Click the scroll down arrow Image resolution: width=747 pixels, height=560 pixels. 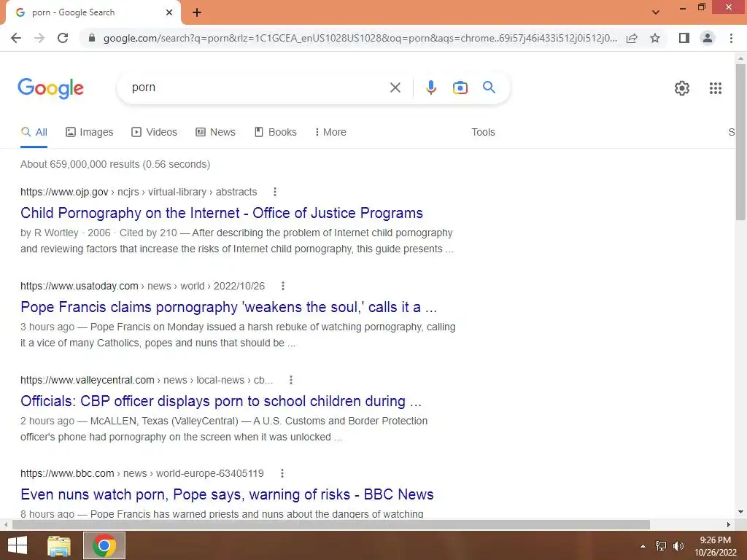pyautogui.click(x=740, y=513)
